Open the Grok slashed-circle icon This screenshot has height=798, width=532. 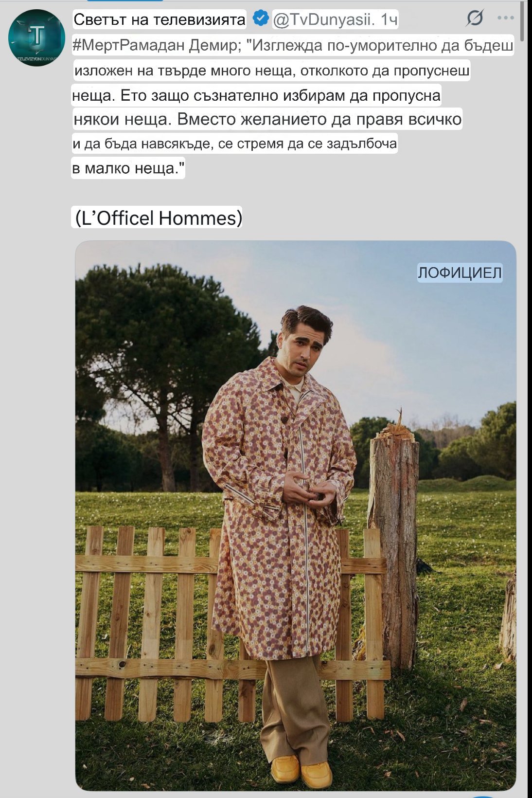(475, 18)
